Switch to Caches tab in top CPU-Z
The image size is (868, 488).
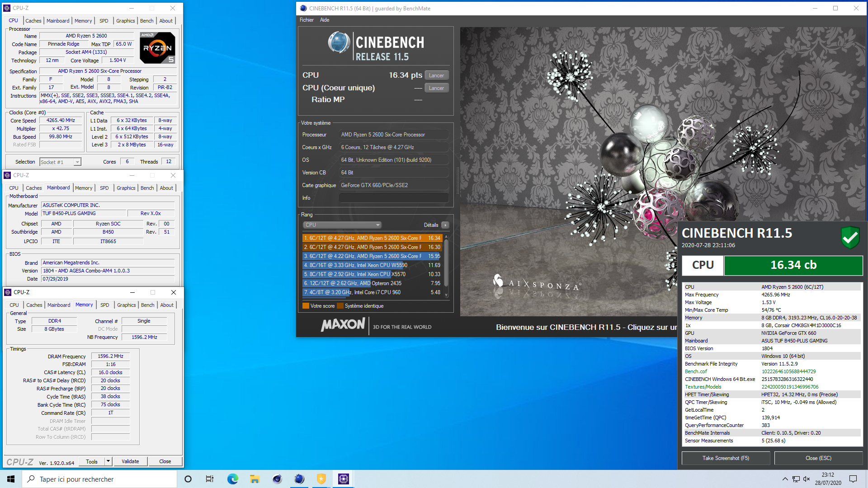[33, 21]
